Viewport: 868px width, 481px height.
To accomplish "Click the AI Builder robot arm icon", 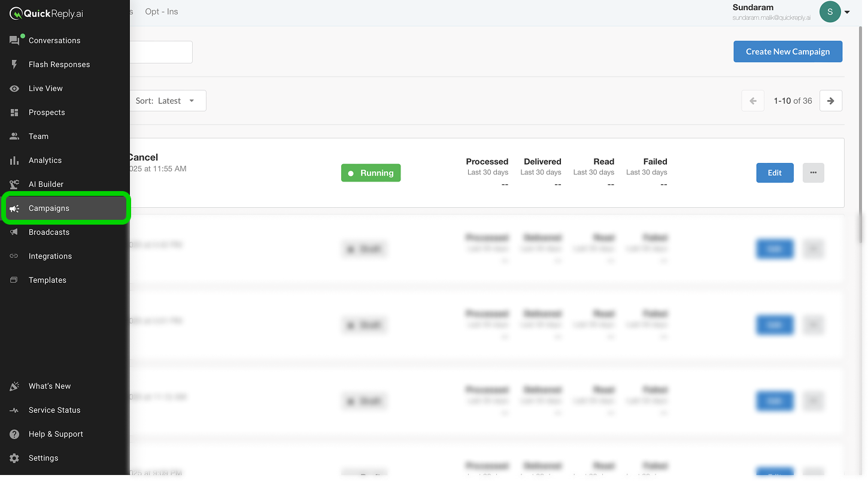I will point(14,184).
